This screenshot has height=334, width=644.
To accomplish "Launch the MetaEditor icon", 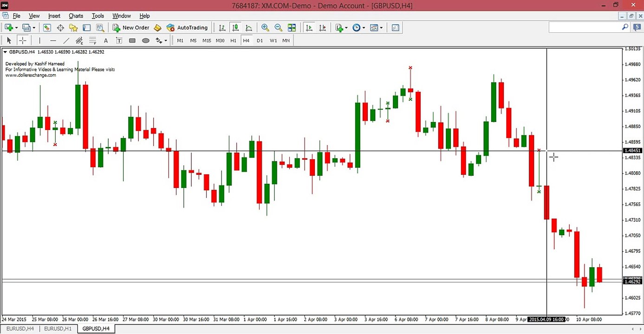I will point(158,28).
